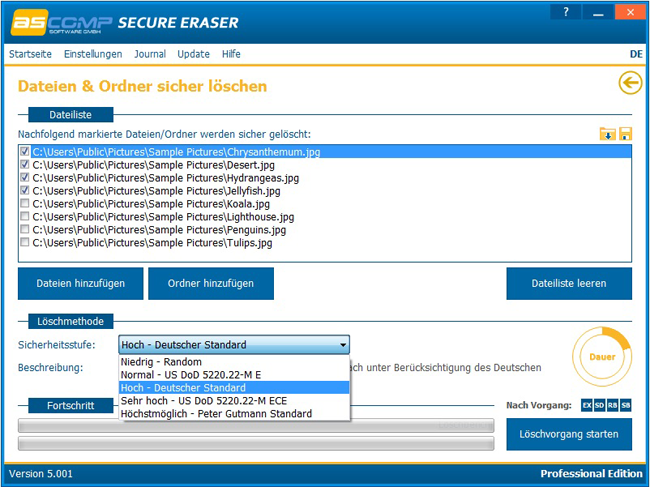Viewport: 650px width, 487px height.
Task: Click the ASCOMP logo
Action: tap(61, 23)
